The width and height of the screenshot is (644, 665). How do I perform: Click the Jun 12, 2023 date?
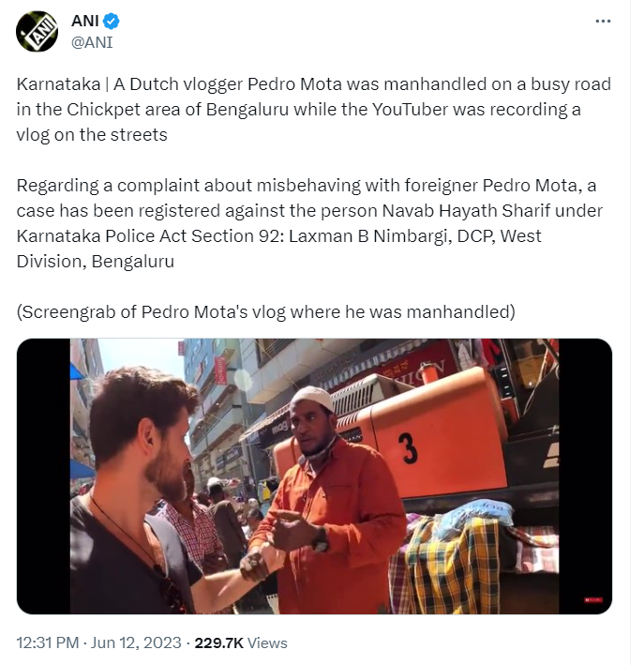coord(136,642)
